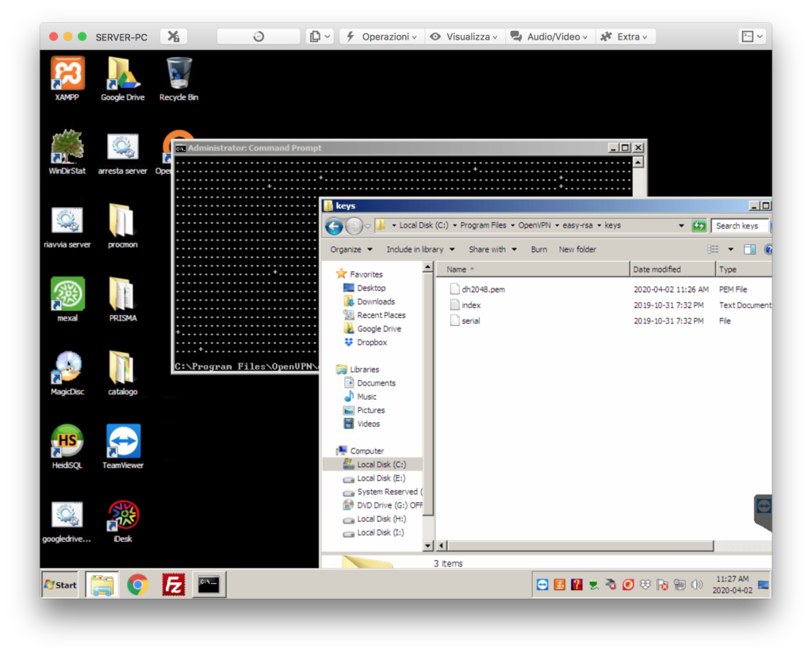This screenshot has height=656, width=812.
Task: Toggle the Explorer preview pane
Action: 749,250
